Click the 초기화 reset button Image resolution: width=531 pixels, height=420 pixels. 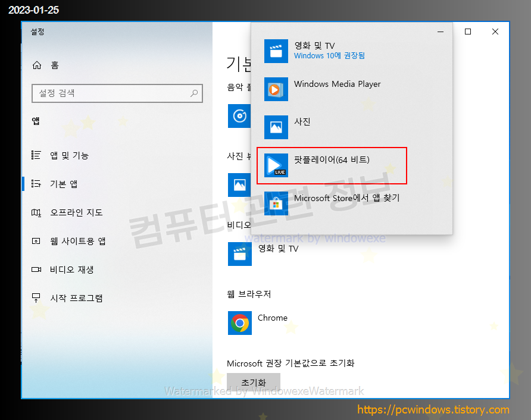[254, 383]
